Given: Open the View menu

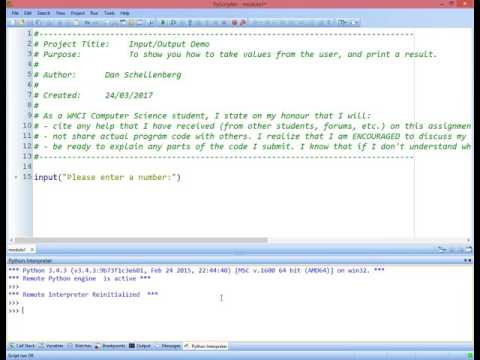Looking at the screenshot, I should coord(60,13).
